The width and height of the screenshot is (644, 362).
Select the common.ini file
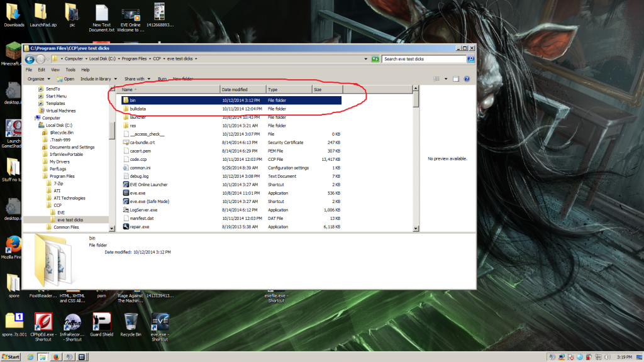point(140,168)
